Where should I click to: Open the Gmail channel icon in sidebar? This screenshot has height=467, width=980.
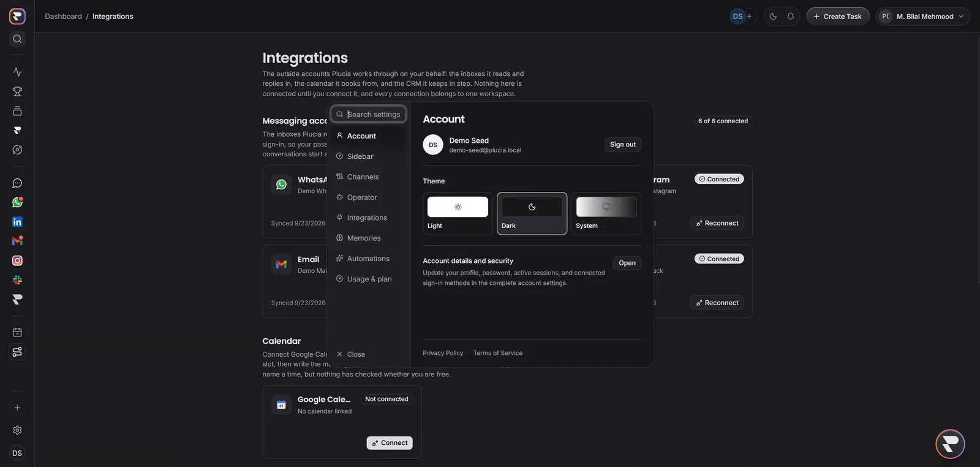pyautogui.click(x=17, y=241)
